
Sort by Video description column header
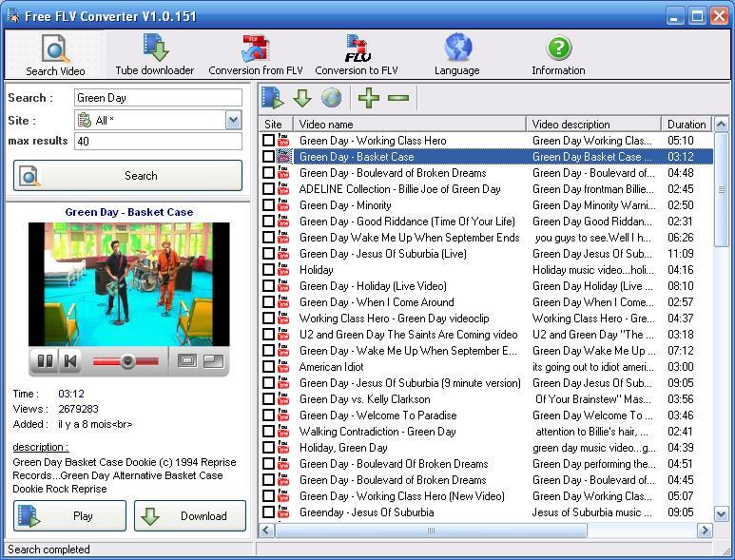point(593,125)
